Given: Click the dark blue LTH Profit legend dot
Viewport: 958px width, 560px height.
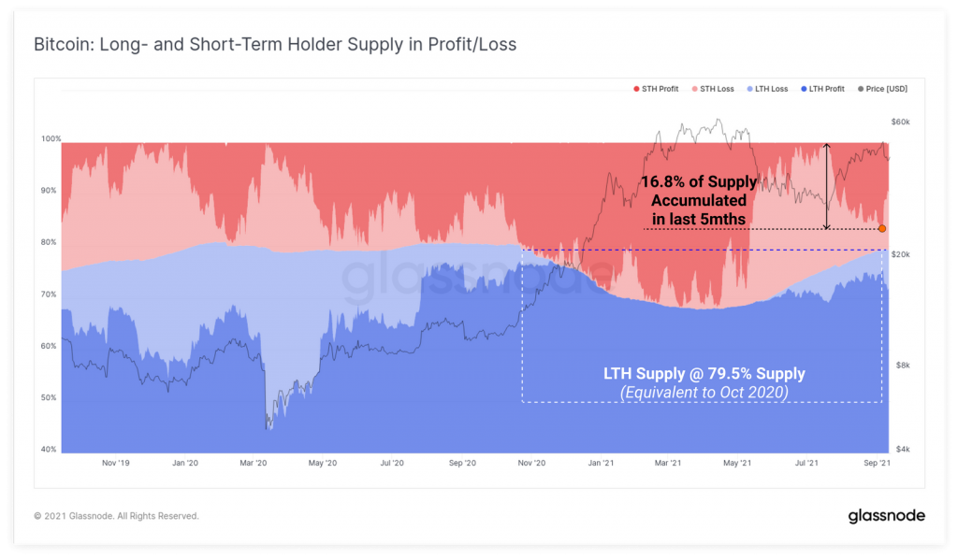Looking at the screenshot, I should pos(804,89).
